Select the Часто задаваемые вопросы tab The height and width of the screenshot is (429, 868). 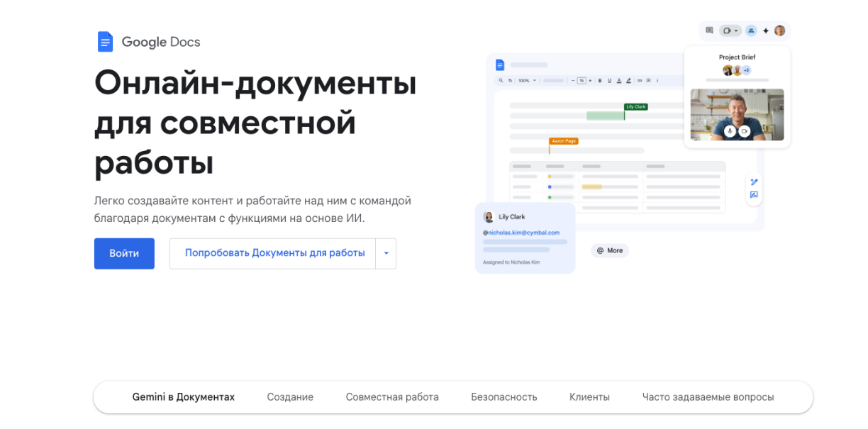(708, 397)
